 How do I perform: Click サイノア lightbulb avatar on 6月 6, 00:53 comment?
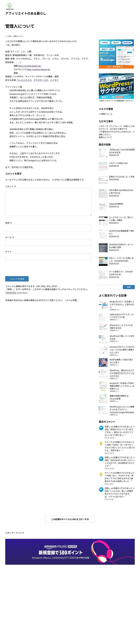tap(101, 474)
